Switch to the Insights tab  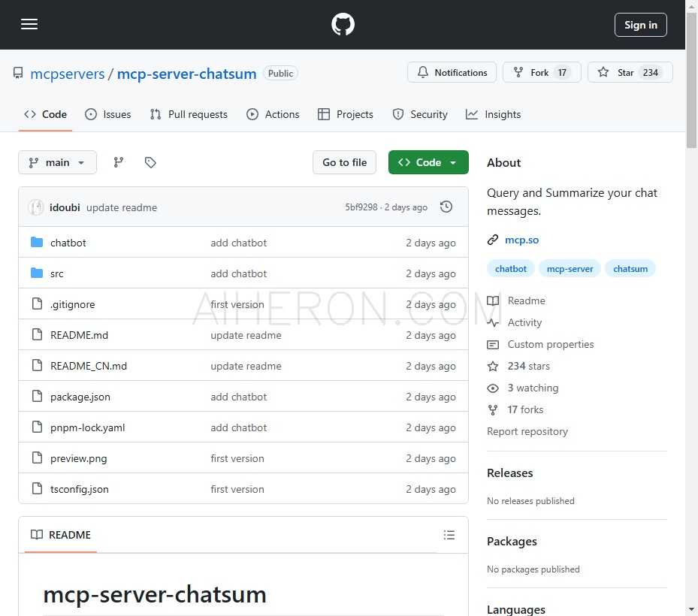tap(493, 114)
